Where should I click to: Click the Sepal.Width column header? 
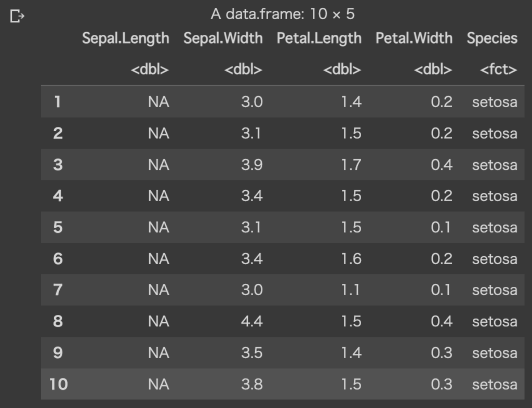(x=223, y=38)
